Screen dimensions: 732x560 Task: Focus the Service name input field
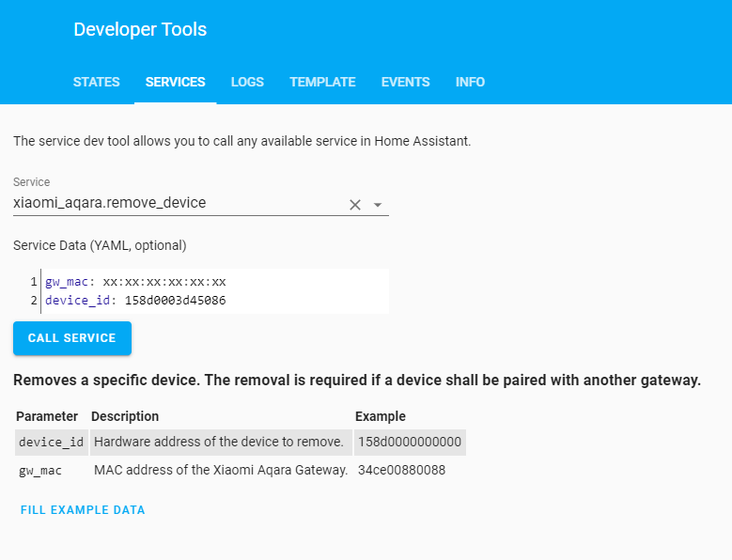[x=179, y=203]
